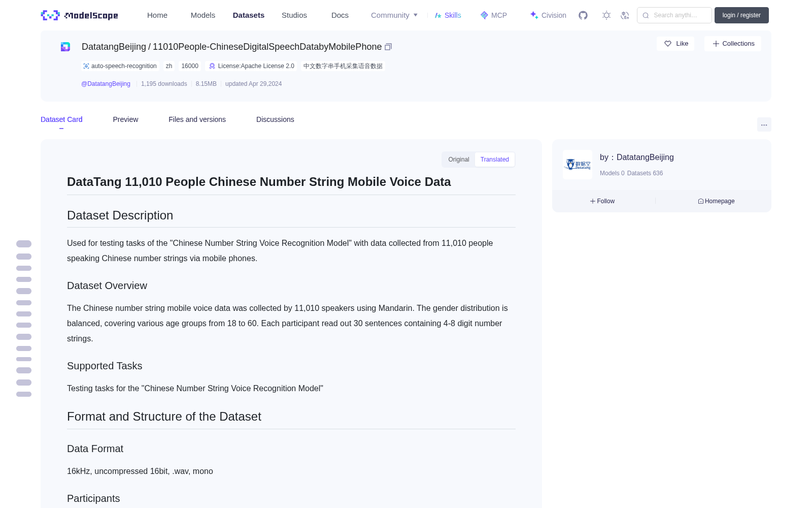Click the auto-speech-recognition tag

[x=120, y=66]
